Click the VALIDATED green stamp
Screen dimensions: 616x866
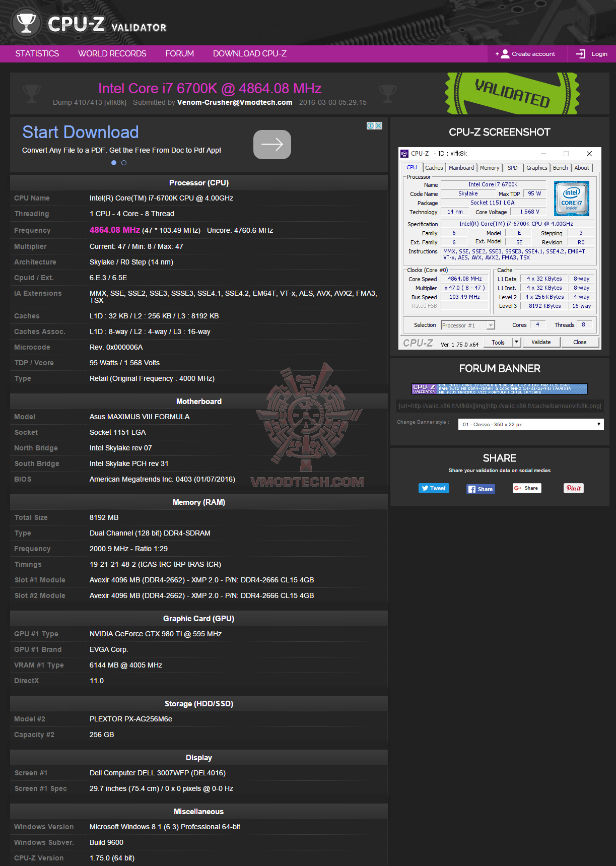(x=512, y=93)
